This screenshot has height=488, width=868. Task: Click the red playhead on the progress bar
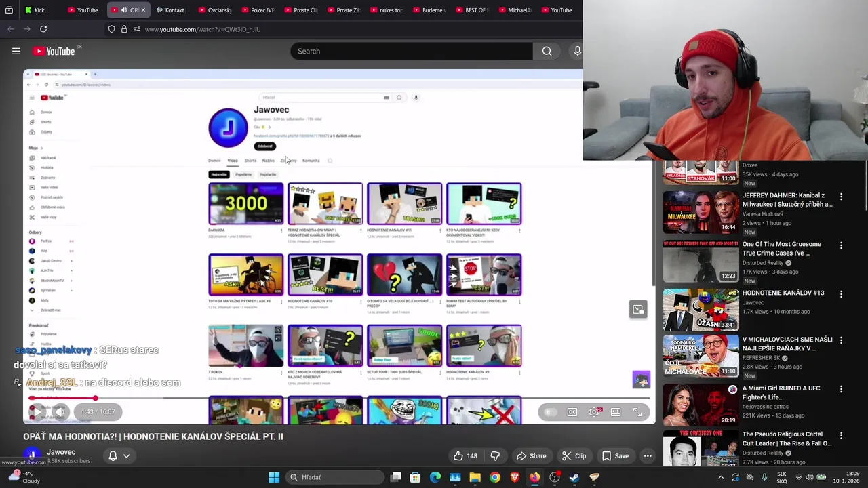point(96,398)
